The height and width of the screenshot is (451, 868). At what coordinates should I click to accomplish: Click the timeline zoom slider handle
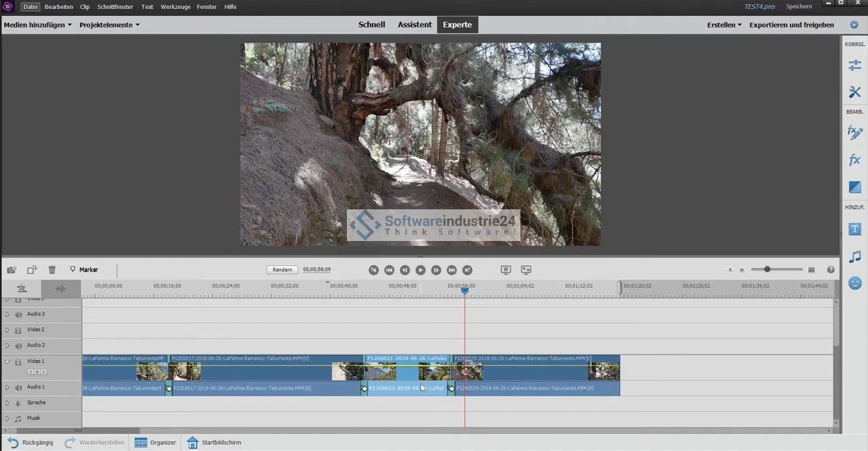(x=767, y=270)
